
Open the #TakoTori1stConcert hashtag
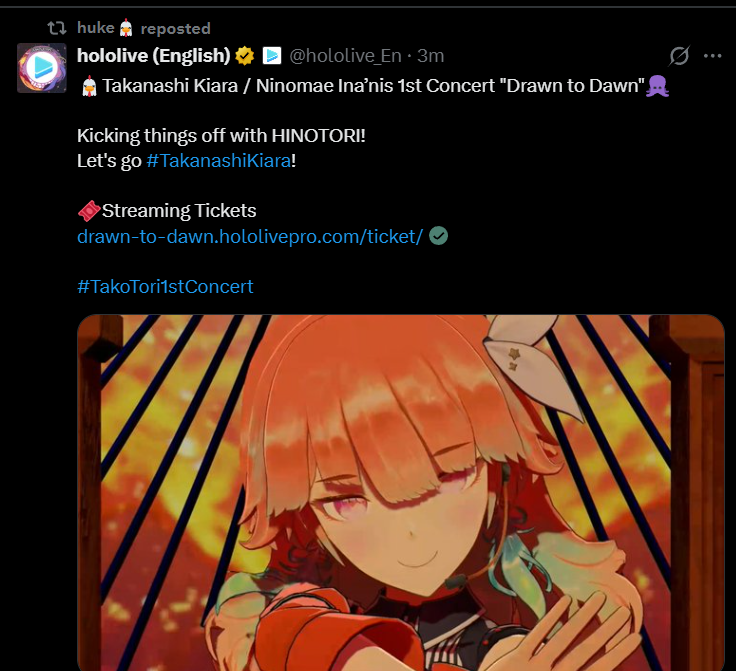[165, 286]
